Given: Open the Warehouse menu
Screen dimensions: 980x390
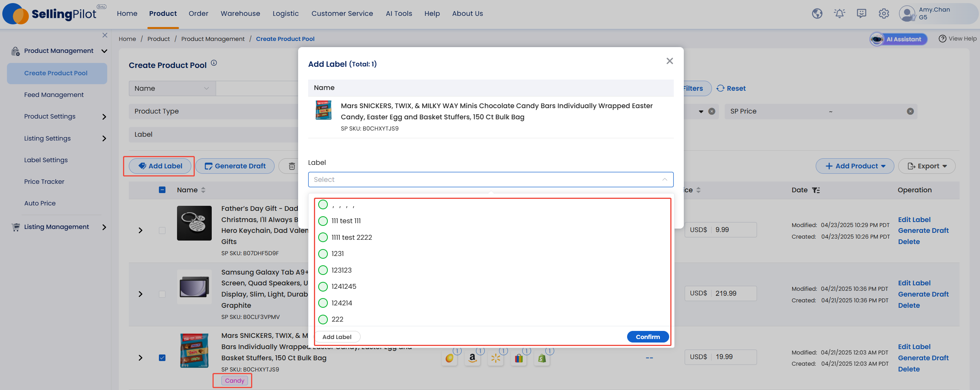Looking at the screenshot, I should (240, 14).
